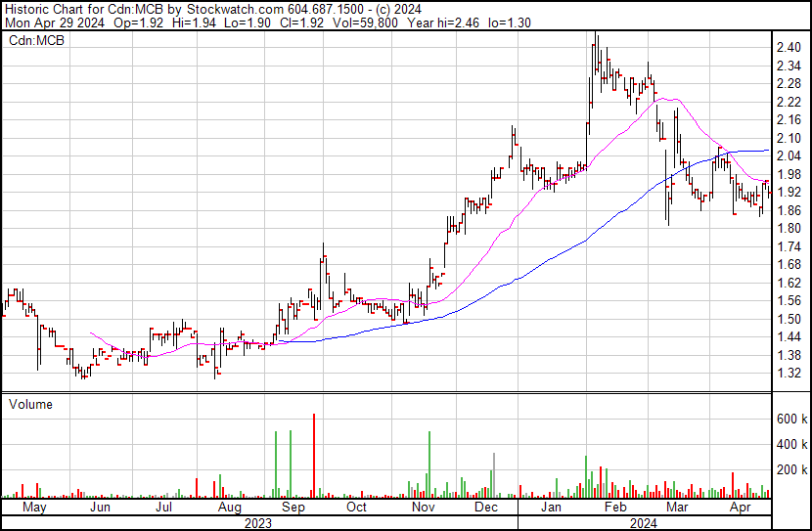Image resolution: width=812 pixels, height=531 pixels.
Task: Click the Volume panel label
Action: (30, 404)
